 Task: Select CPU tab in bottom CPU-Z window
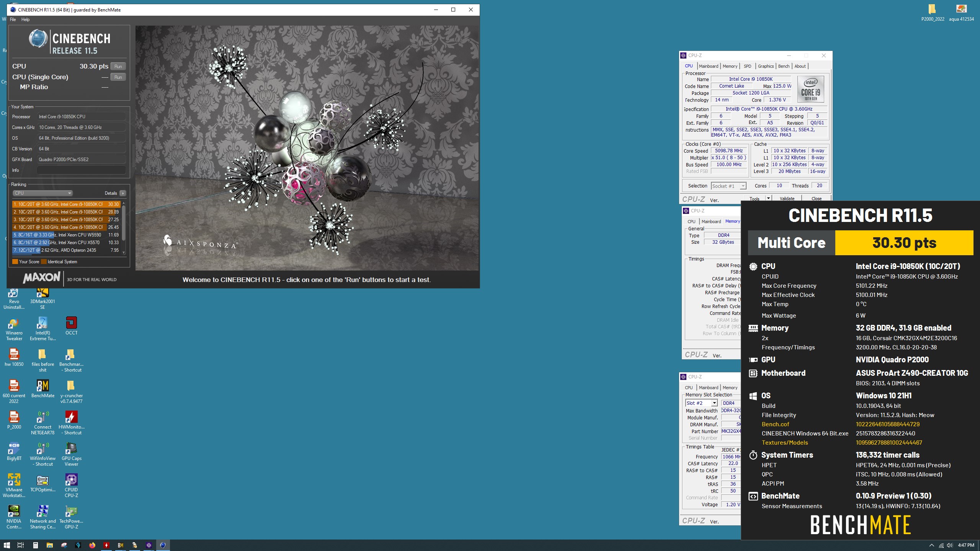click(689, 388)
